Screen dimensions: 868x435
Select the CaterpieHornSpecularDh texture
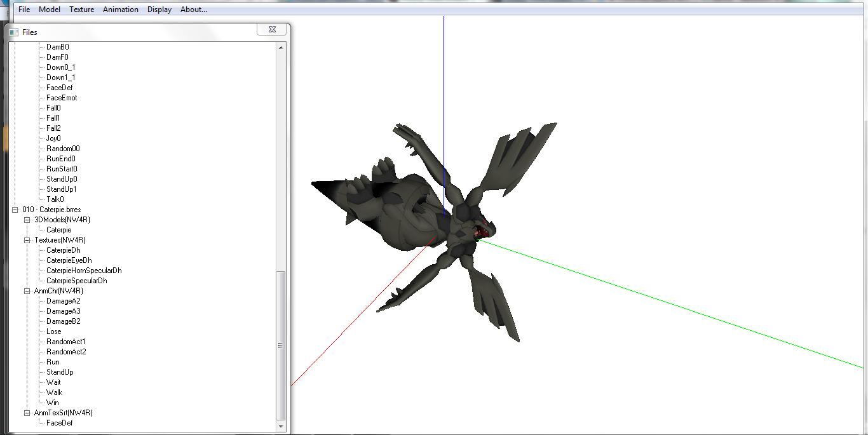click(84, 271)
